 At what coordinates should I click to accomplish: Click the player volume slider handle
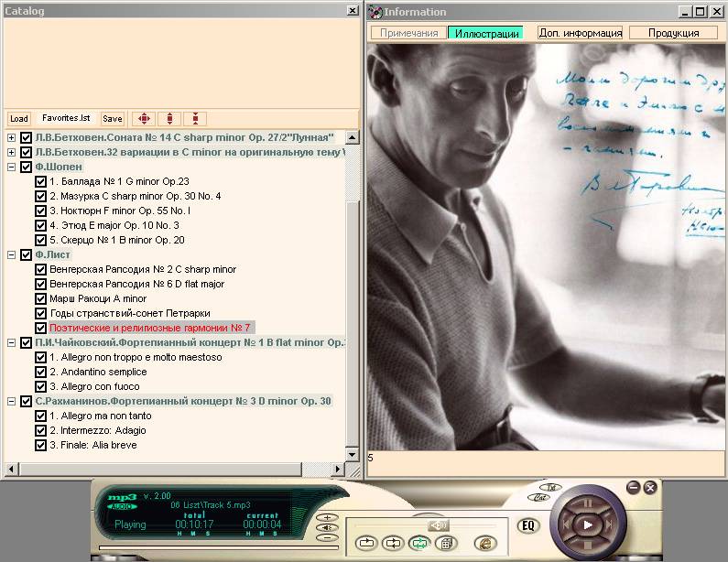[x=439, y=524]
